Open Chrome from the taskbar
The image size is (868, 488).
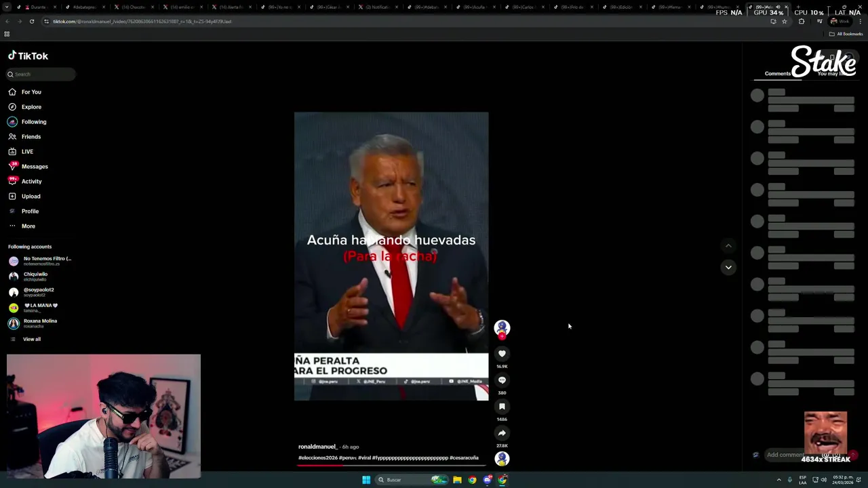(x=472, y=480)
